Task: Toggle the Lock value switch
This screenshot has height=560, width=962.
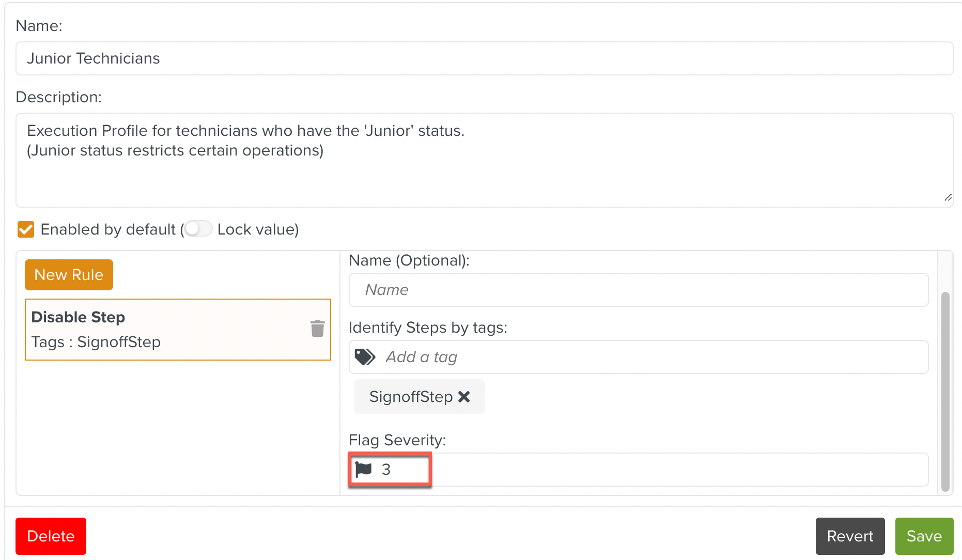Action: click(198, 229)
